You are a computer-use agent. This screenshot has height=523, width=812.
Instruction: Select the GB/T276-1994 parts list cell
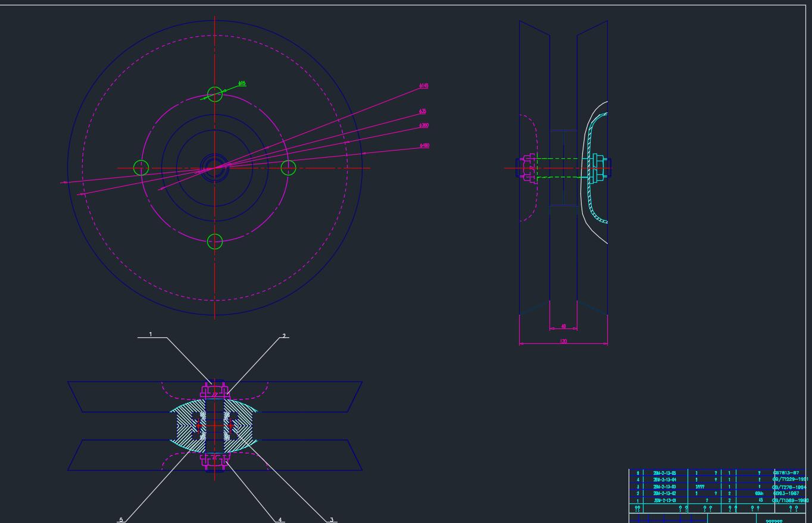pos(789,487)
